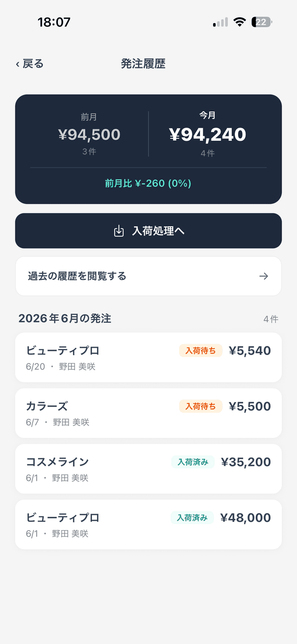Screen dimensions: 297x644
Task: Open 過去の履歴を閲覧する row
Action: point(148,276)
